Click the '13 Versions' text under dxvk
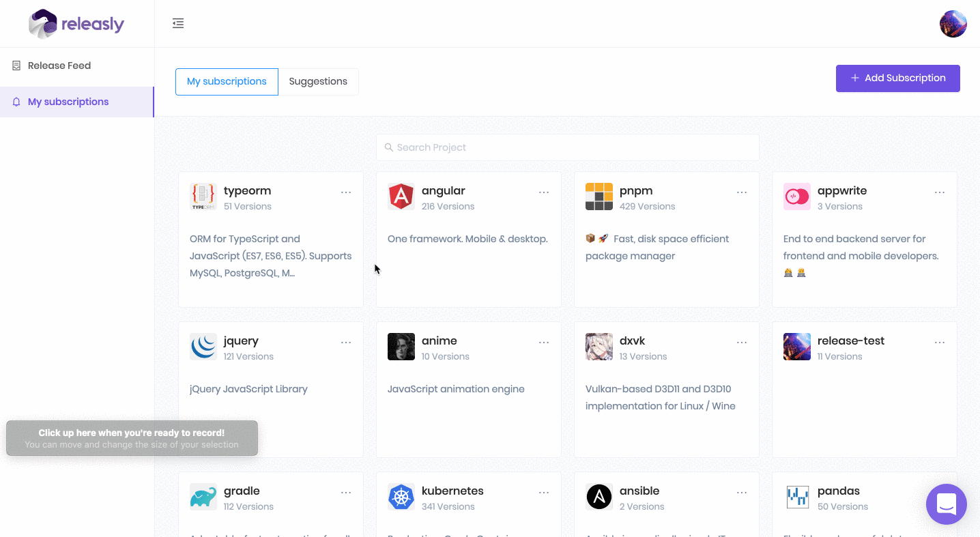Viewport: 980px width, 537px height. 644,357
